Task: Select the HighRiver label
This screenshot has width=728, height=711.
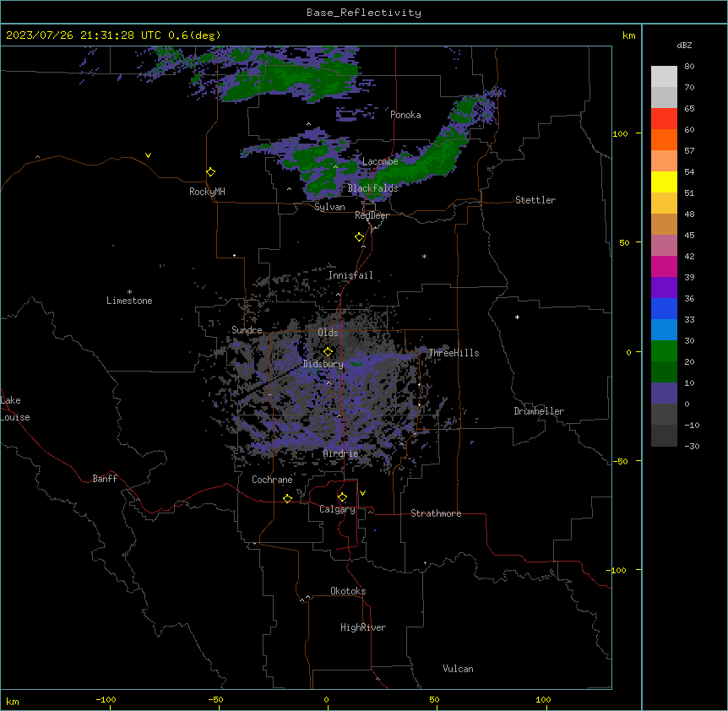Action: tap(363, 627)
